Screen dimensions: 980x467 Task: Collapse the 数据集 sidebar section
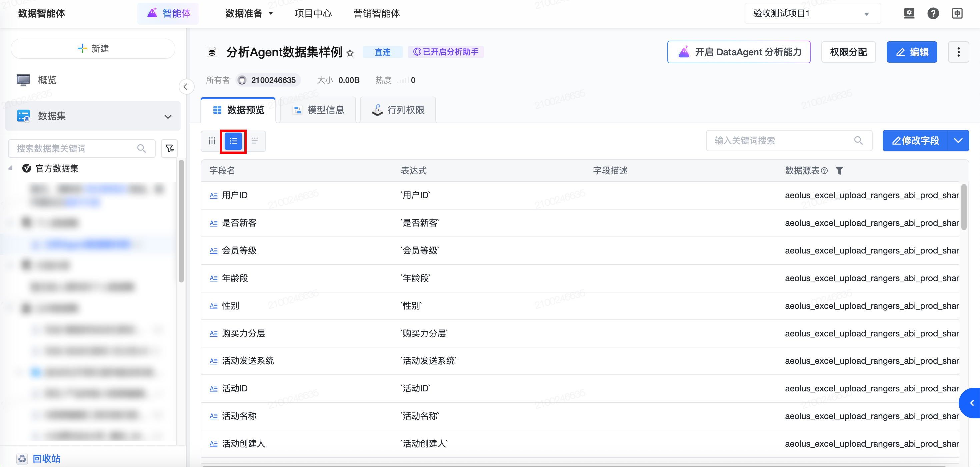168,116
